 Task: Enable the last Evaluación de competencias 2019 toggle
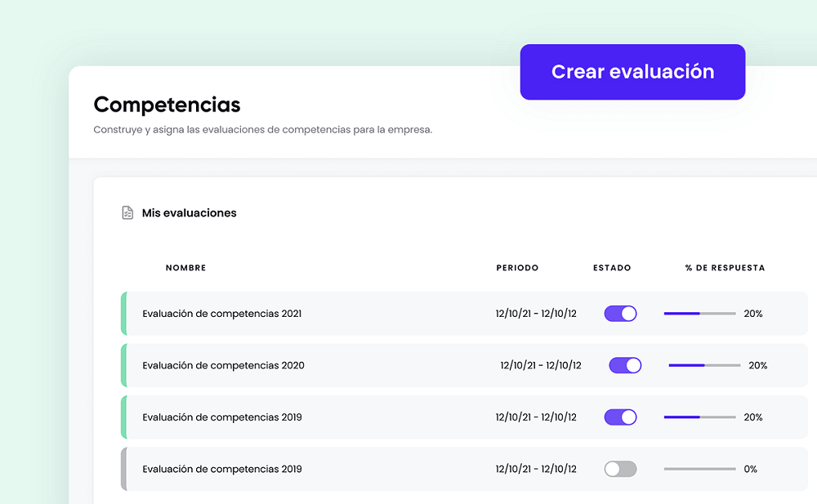(620, 469)
